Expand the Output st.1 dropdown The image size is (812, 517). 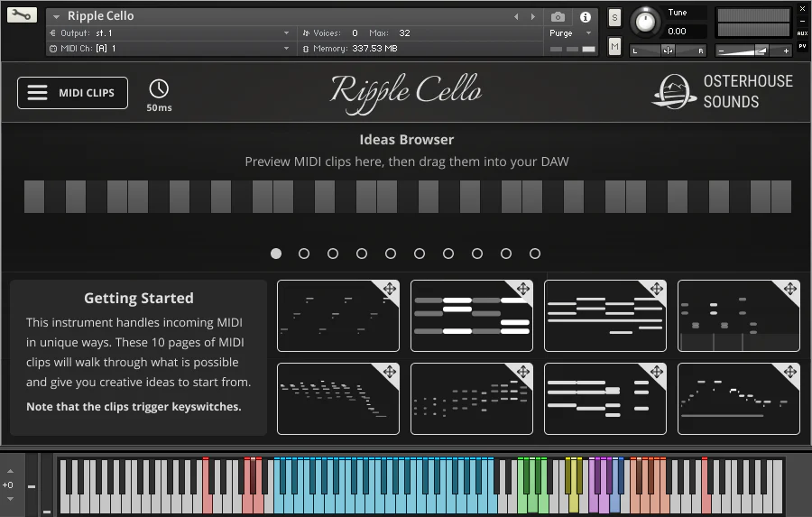click(286, 33)
